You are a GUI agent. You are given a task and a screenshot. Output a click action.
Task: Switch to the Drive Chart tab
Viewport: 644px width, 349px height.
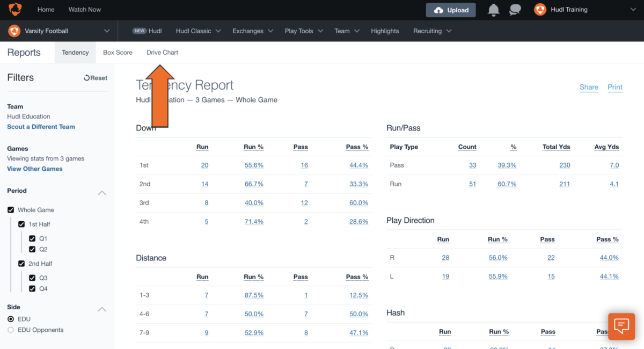pos(162,53)
